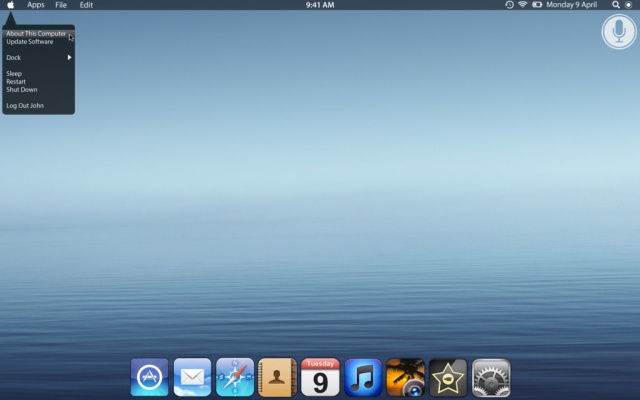Click the Monday 9 April date
The width and height of the screenshot is (640, 400).
tap(574, 5)
